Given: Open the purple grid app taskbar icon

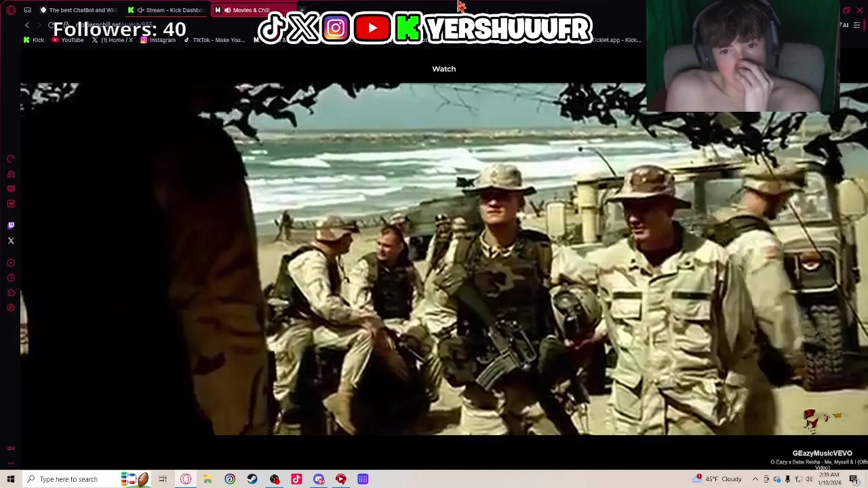Looking at the screenshot, I should click(x=363, y=479).
